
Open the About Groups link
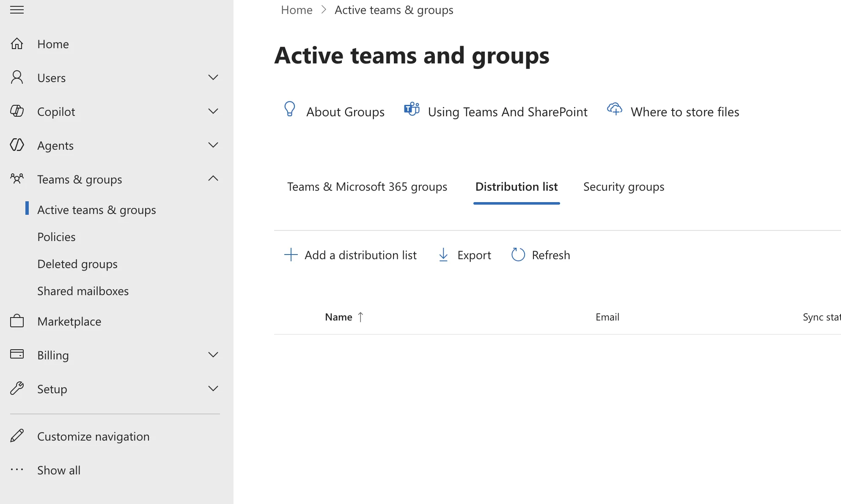point(345,112)
